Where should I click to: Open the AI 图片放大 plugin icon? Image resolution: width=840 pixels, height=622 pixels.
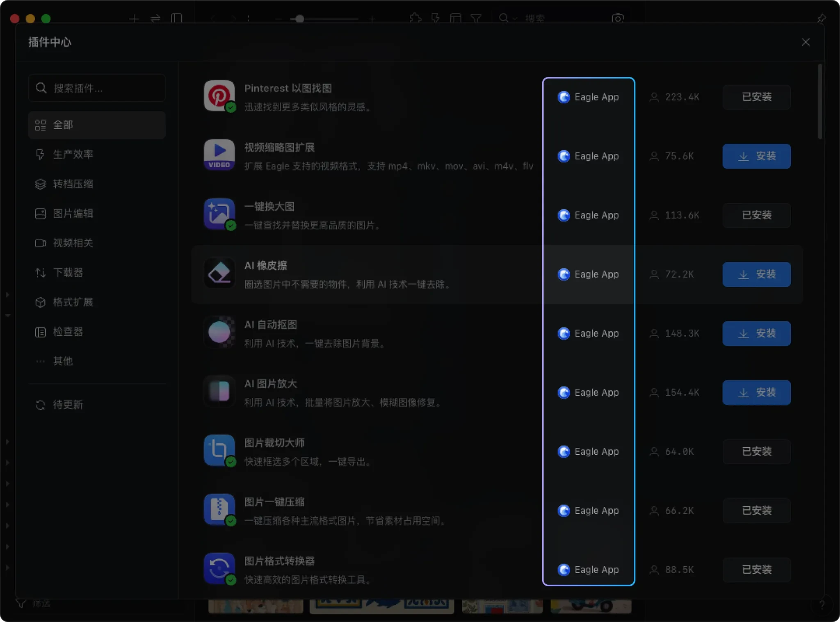click(219, 391)
